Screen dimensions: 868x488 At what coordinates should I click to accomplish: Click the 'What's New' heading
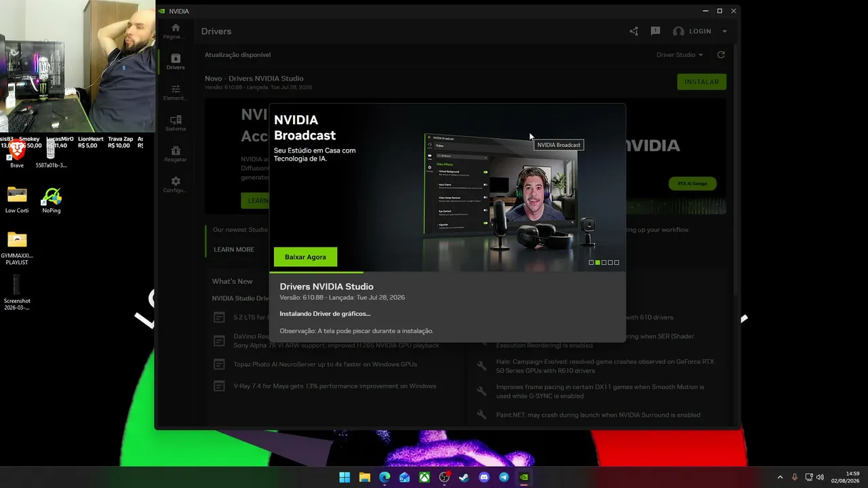coord(232,281)
